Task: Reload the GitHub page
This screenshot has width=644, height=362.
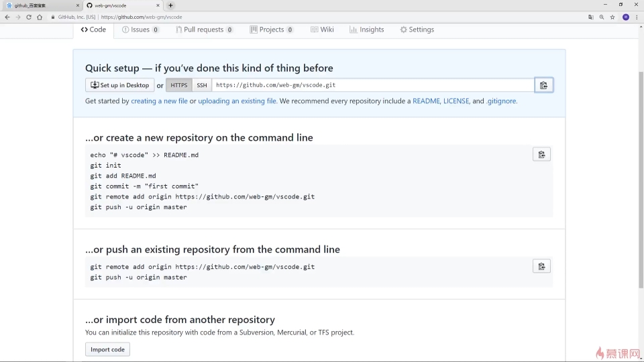Action: coord(29,17)
